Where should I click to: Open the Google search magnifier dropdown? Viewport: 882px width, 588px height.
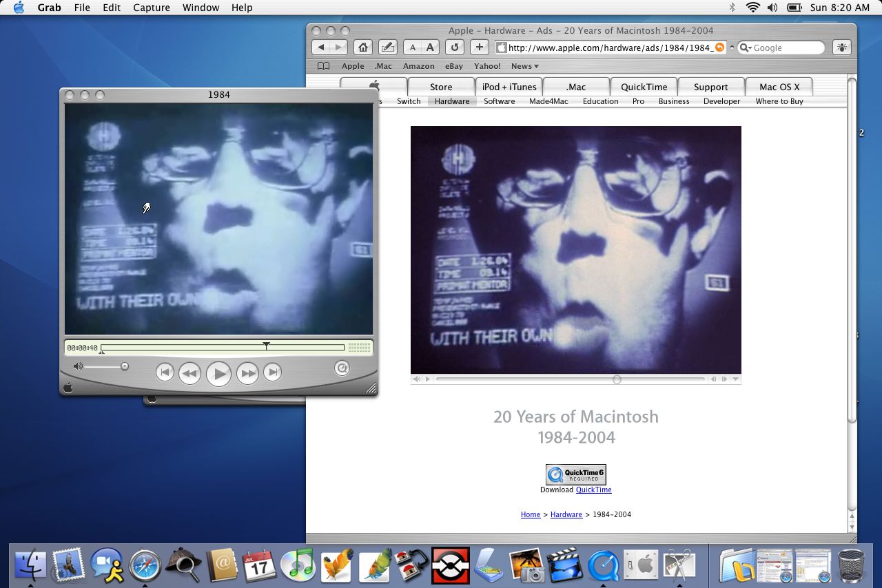745,48
